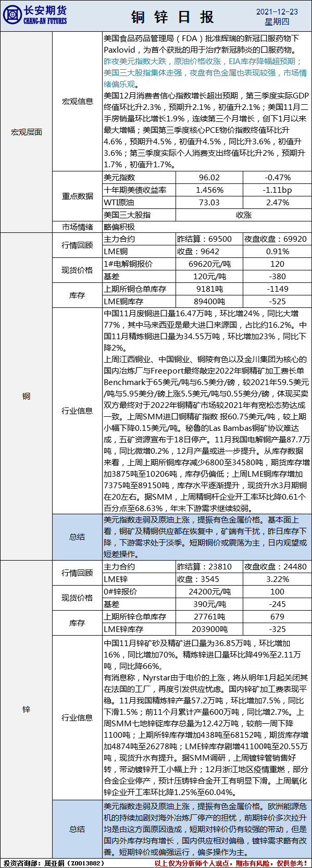Viewport: 312px width, 868px height.
Task: Select the 0#锌报价 label
Action: 121,591
